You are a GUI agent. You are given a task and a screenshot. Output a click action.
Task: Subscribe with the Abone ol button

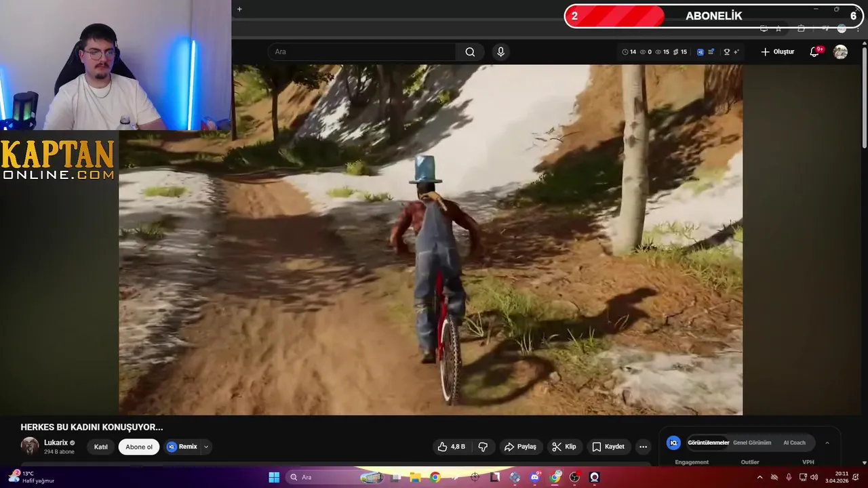click(x=139, y=447)
